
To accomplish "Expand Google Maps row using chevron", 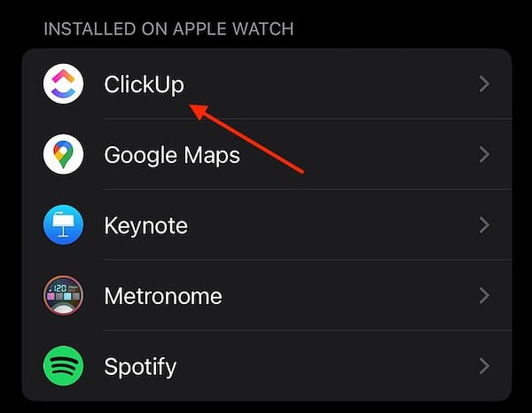I will tap(484, 154).
